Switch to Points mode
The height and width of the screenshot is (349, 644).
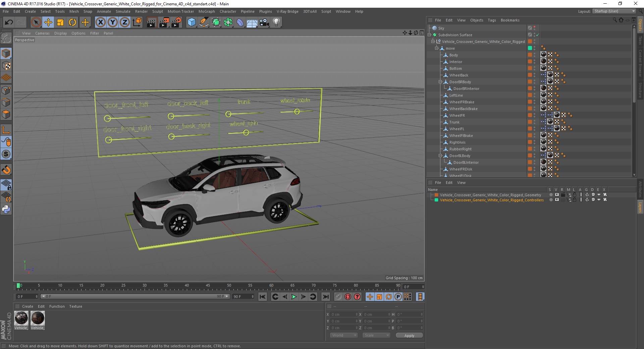coord(6,90)
